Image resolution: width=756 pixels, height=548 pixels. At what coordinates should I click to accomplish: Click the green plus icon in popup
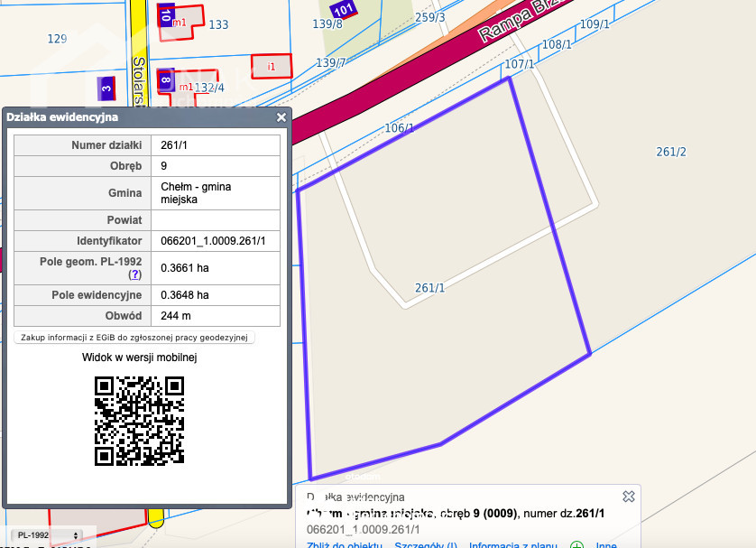(x=576, y=544)
